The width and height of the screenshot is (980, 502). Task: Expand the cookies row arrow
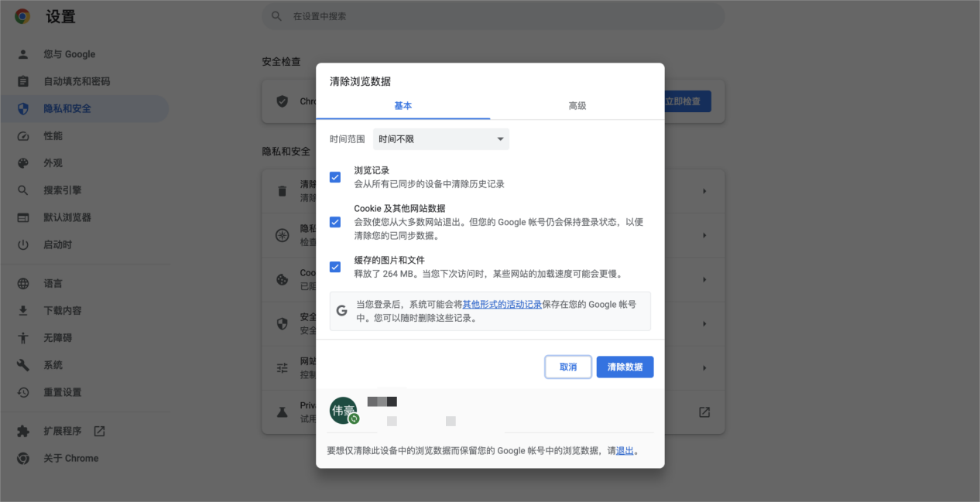tap(704, 279)
